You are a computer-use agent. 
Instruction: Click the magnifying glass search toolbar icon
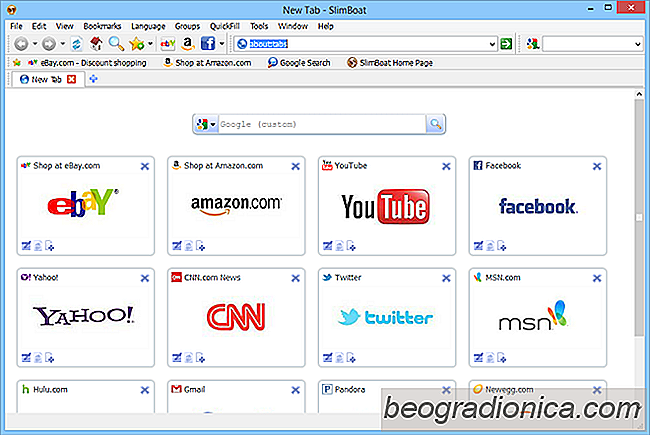pos(116,43)
